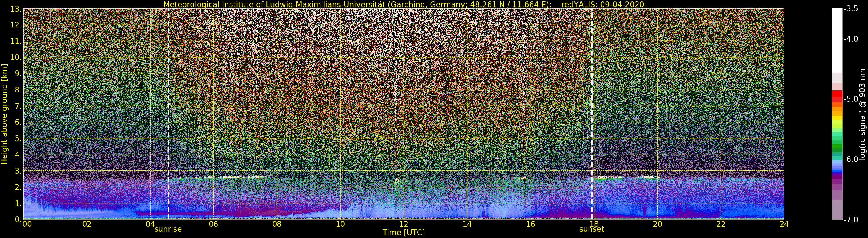Click the "9." height axis tick label

pos(18,74)
